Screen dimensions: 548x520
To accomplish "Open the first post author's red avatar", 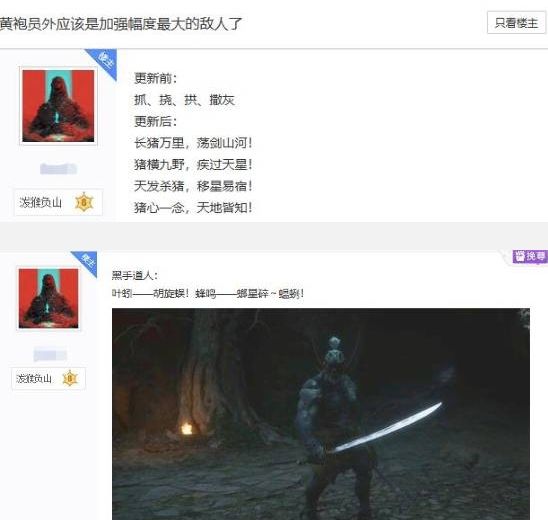I will pos(58,106).
